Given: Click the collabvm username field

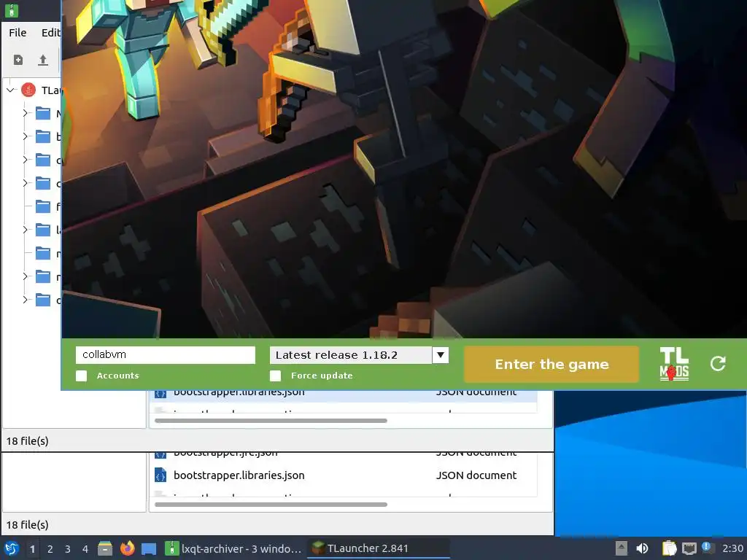Looking at the screenshot, I should pyautogui.click(x=166, y=355).
